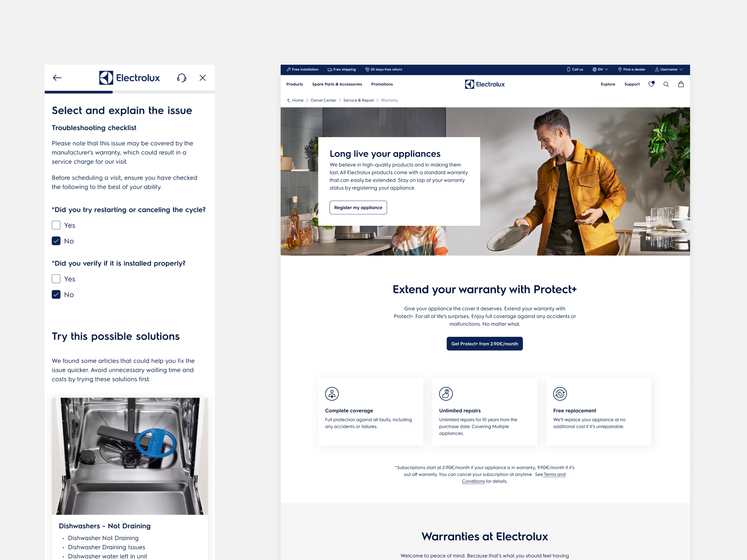747x560 pixels.
Task: Uncheck No for restarting or canceling the cycle
Action: (x=56, y=241)
